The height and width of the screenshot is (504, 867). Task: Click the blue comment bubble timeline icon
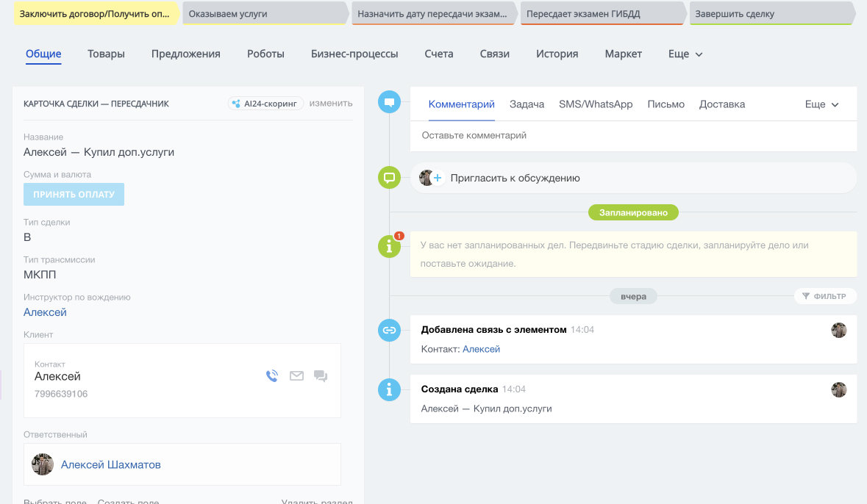pos(389,102)
